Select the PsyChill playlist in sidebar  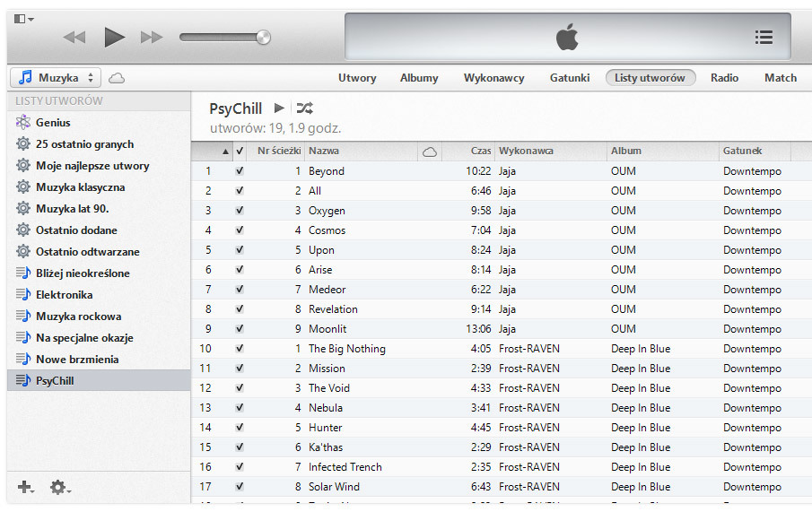99,380
